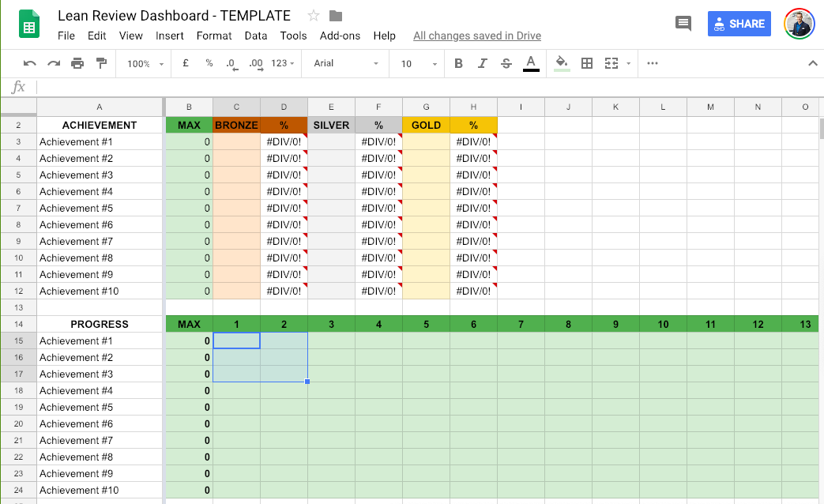Open the fill color bucket
Image resolution: width=824 pixels, height=504 pixels.
[x=562, y=63]
